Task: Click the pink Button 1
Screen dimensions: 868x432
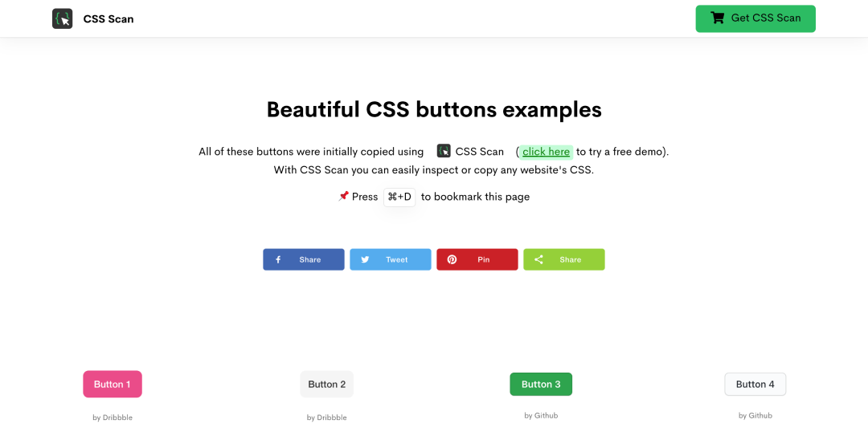Action: tap(113, 384)
